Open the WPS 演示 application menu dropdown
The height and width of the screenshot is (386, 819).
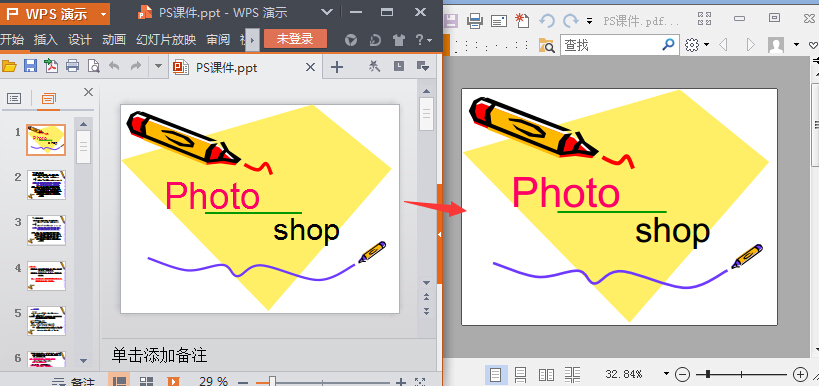[x=104, y=14]
